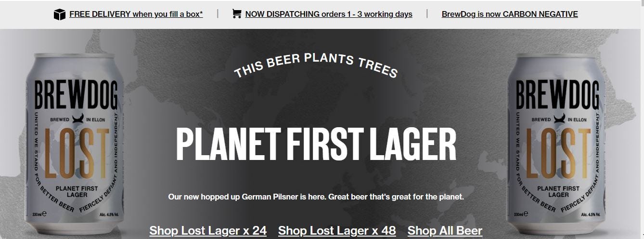Click the hopped up German Pilsner description
Screen dimensions: 644x239
click(316, 197)
